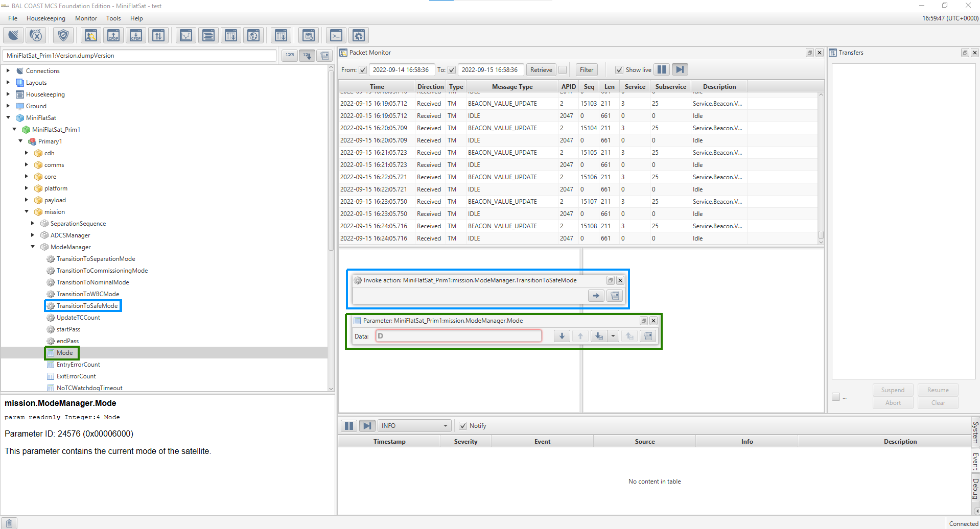
Task: Open the command console toolbar icon
Action: (336, 35)
